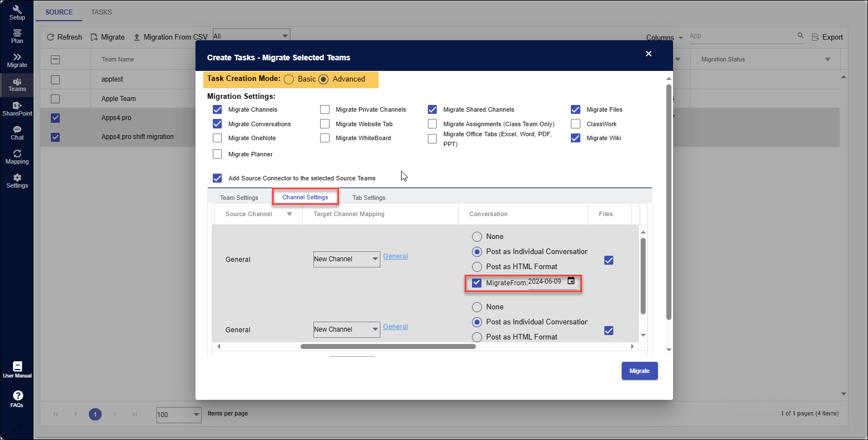Click page 1 pagination button
The height and width of the screenshot is (440, 868).
pyautogui.click(x=96, y=414)
